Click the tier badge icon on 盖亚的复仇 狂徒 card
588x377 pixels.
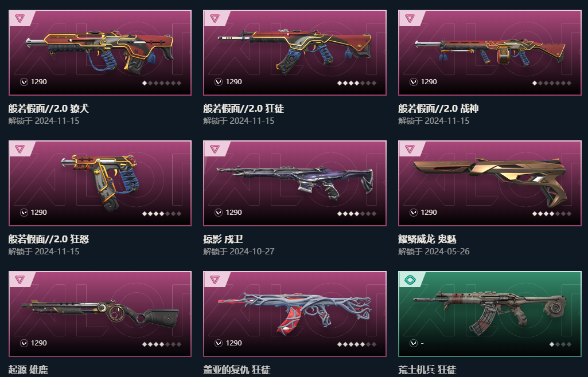coord(215,279)
